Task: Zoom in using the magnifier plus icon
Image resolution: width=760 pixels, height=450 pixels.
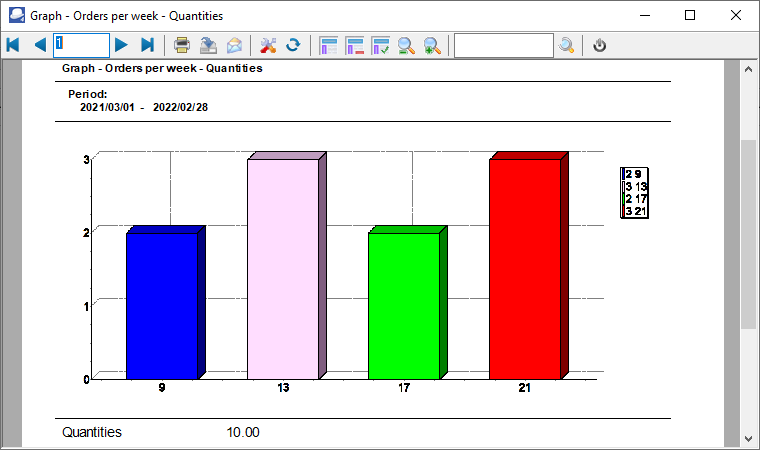Action: tap(432, 46)
